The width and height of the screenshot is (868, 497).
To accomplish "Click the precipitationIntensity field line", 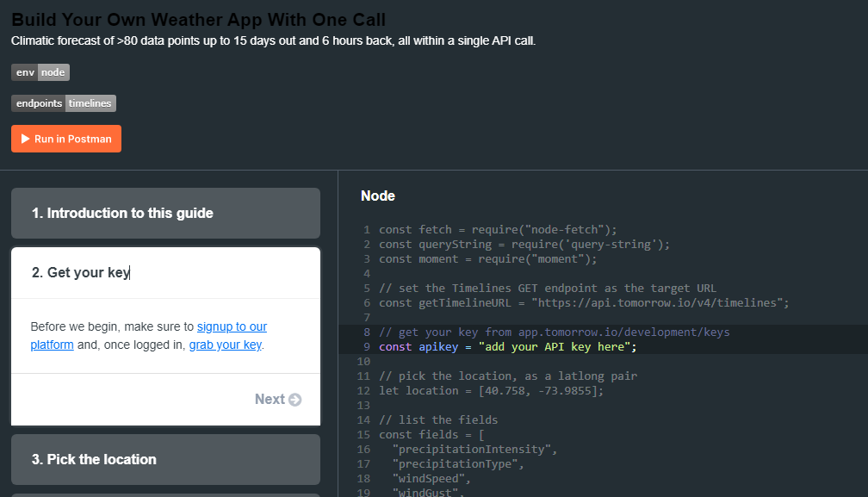I will pyautogui.click(x=474, y=450).
